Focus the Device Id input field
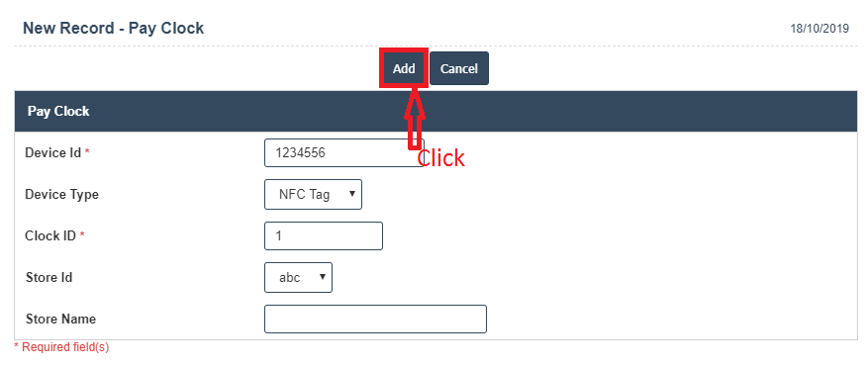Screen dimensions: 868x368 343,152
